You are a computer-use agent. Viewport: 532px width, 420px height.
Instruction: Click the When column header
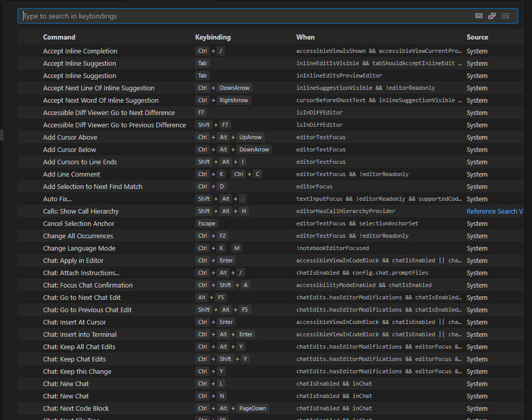point(306,37)
